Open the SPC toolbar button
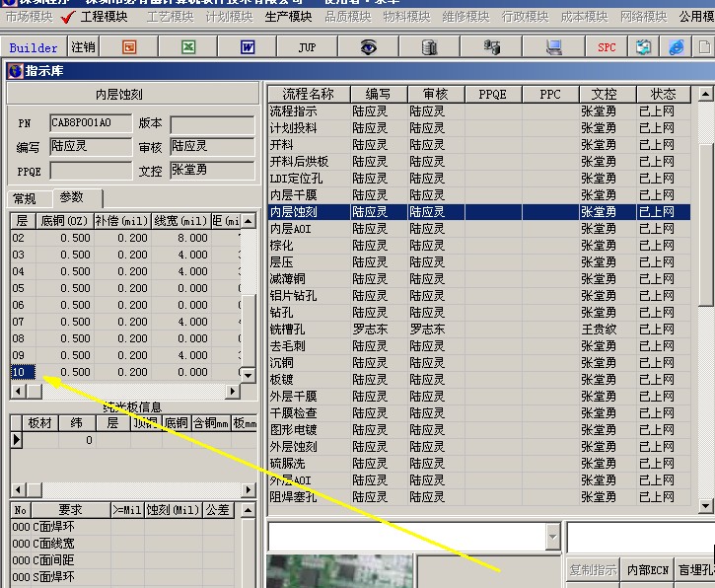Image resolution: width=715 pixels, height=588 pixels. 607,47
